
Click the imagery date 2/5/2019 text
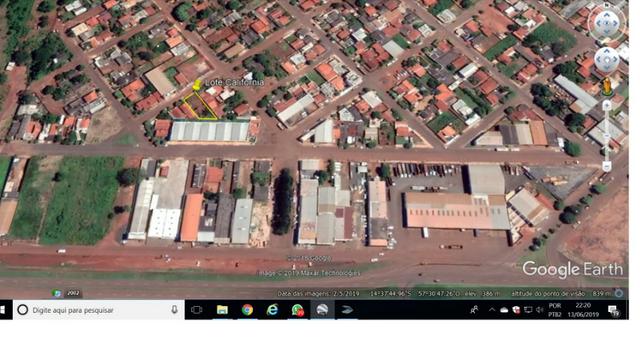(318, 293)
